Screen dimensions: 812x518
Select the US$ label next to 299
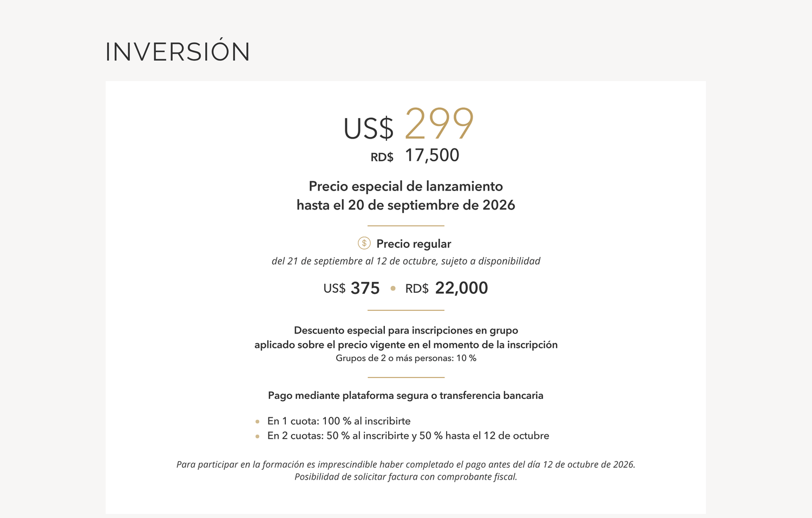[369, 129]
